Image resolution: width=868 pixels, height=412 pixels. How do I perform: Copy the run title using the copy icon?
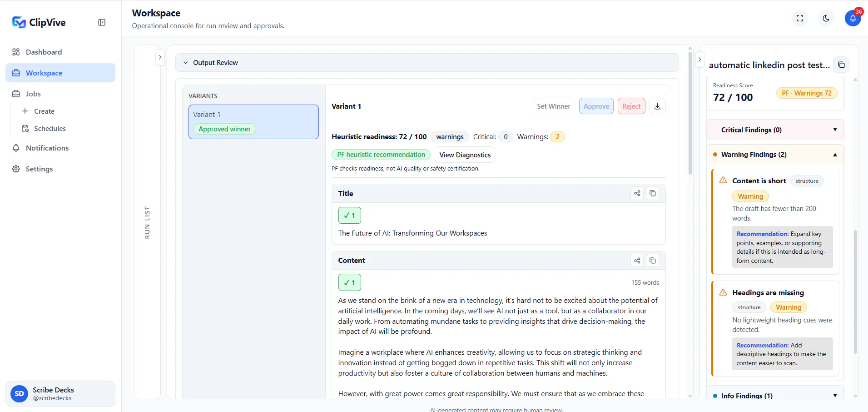[841, 65]
